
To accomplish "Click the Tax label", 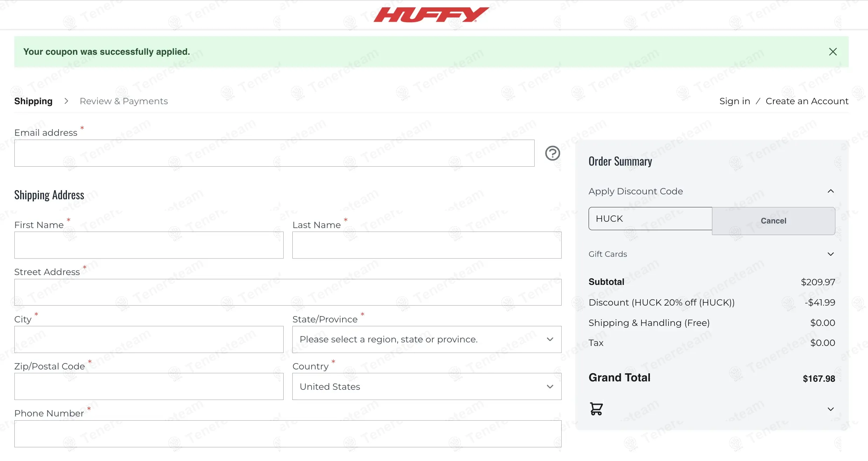I will coord(596,343).
